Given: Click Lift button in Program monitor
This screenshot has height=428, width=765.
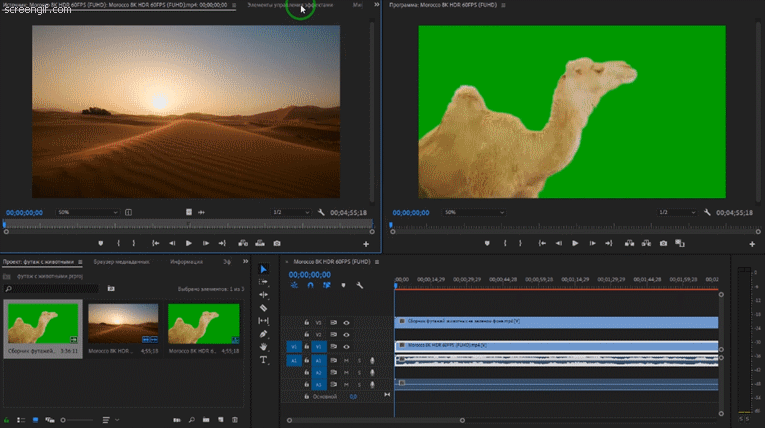Looking at the screenshot, I should point(629,243).
